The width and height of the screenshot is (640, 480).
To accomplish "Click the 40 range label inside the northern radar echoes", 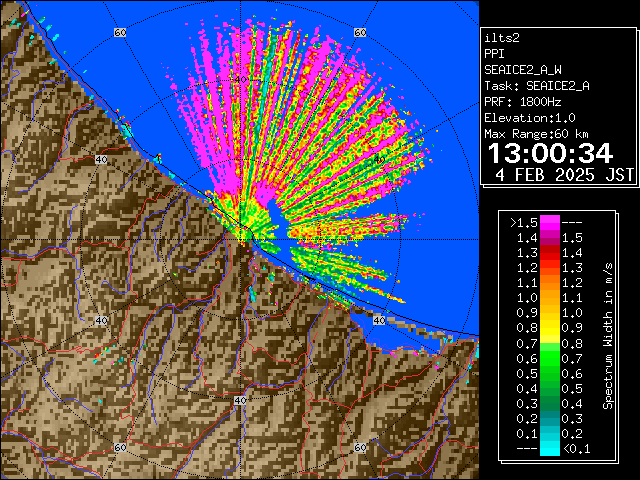I will (x=241, y=79).
